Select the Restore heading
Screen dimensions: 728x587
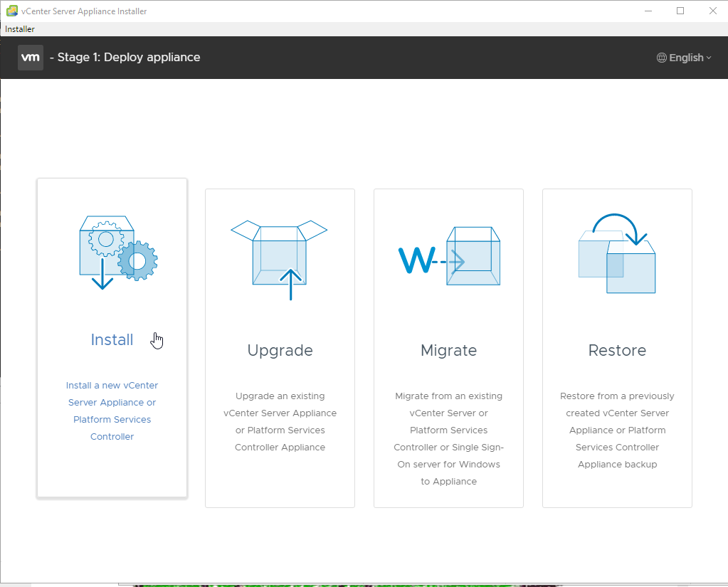(617, 350)
